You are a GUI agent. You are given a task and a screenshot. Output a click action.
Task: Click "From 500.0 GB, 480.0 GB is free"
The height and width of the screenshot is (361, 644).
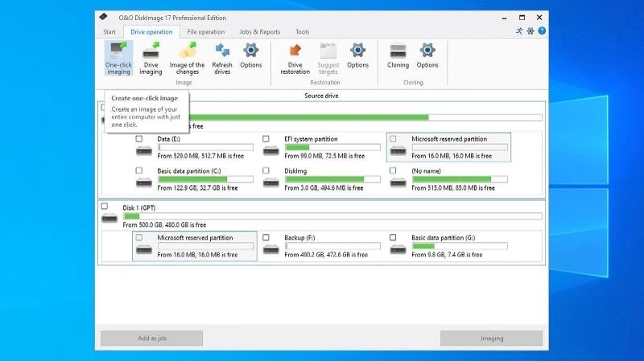(164, 225)
